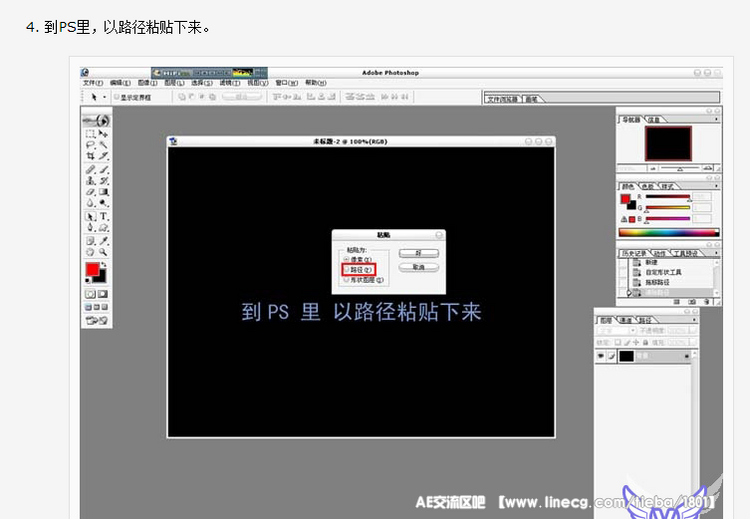Jump to ImageReady from toolbox bottom

tap(96, 320)
